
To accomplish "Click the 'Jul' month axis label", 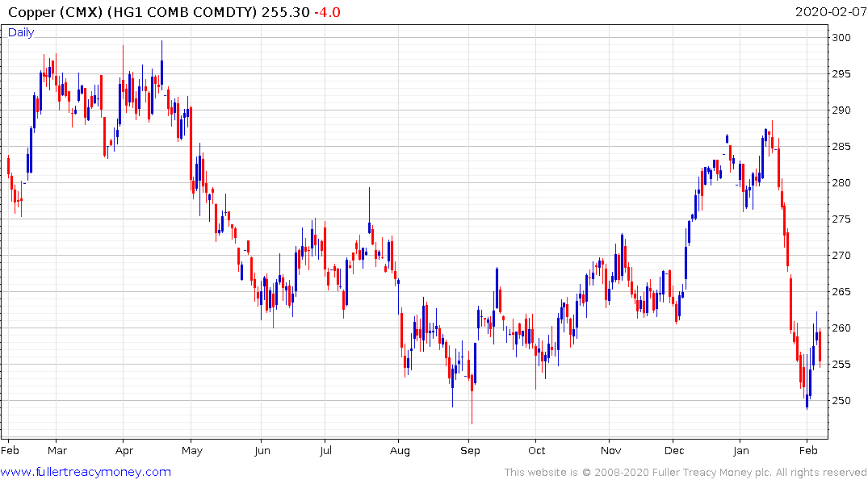I will pyautogui.click(x=325, y=450).
